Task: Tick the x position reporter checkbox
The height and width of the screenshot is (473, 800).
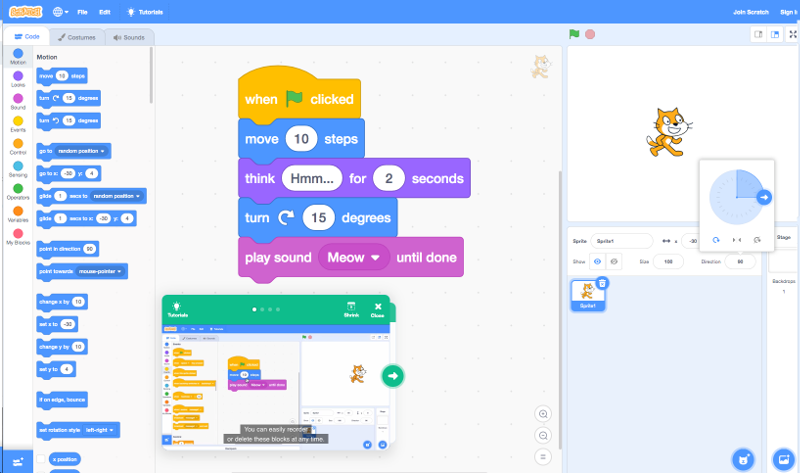Action: coord(41,459)
